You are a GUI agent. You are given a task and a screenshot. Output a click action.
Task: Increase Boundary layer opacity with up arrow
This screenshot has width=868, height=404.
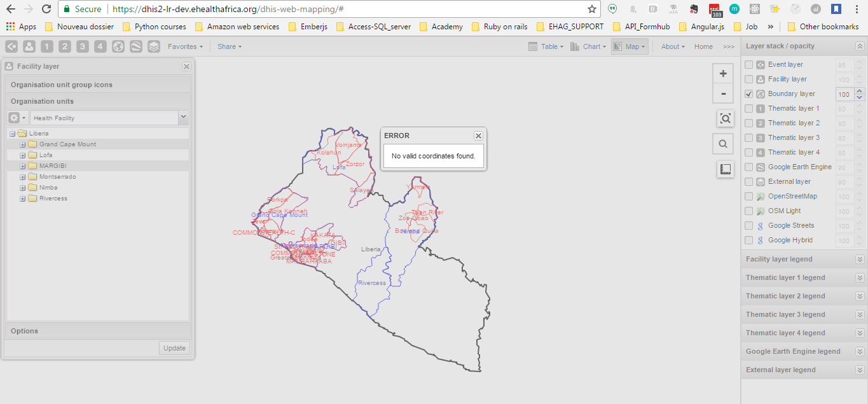[860, 91]
